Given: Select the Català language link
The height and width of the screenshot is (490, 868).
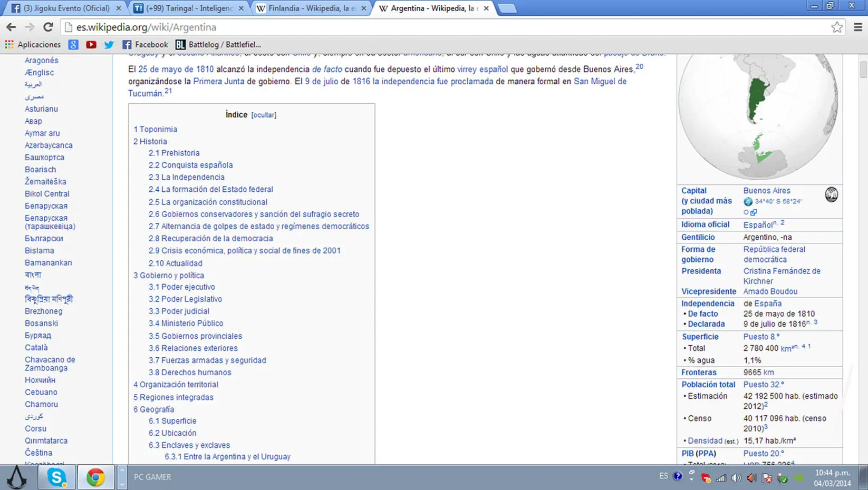Looking at the screenshot, I should (36, 348).
